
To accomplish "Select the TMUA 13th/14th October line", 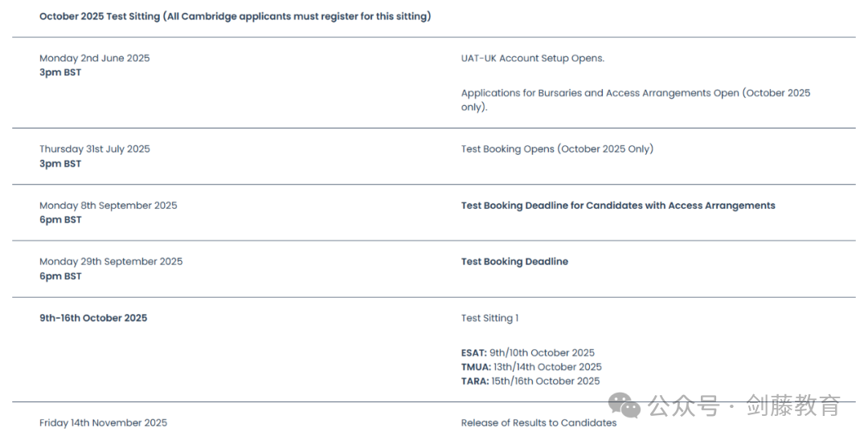I will 531,366.
